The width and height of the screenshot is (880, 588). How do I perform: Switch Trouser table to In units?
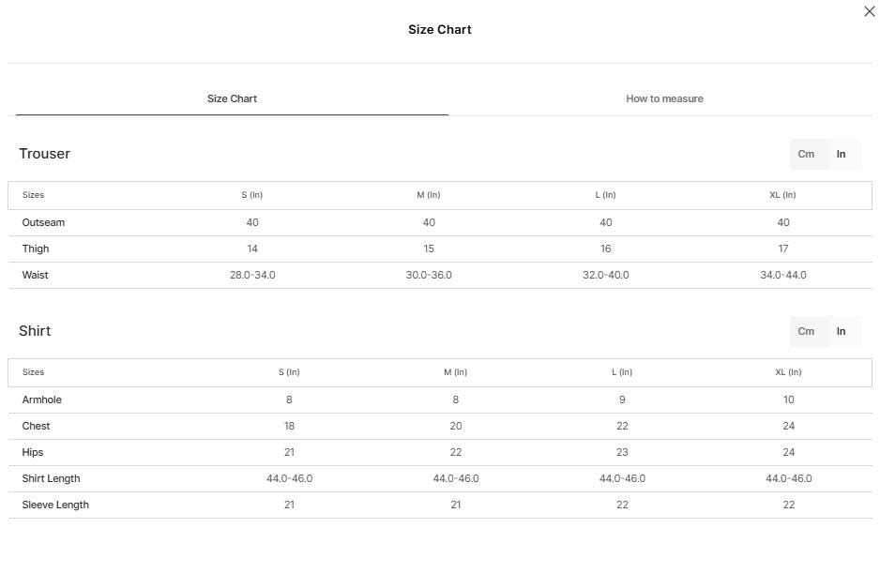click(841, 154)
